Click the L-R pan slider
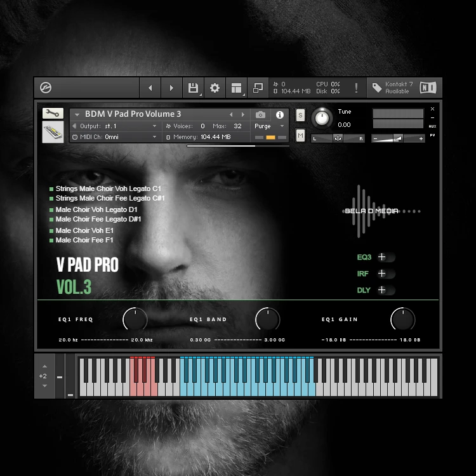 pos(338,138)
